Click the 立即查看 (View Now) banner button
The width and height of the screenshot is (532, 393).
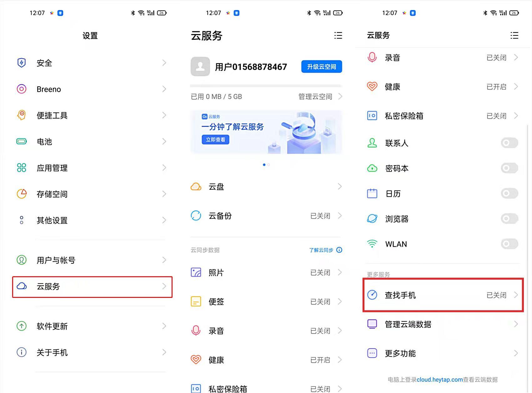tap(215, 140)
